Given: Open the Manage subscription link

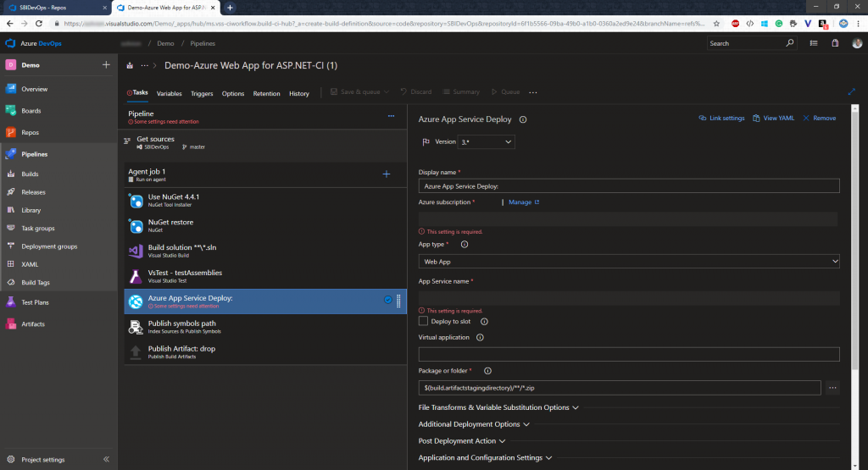Looking at the screenshot, I should tap(524, 202).
